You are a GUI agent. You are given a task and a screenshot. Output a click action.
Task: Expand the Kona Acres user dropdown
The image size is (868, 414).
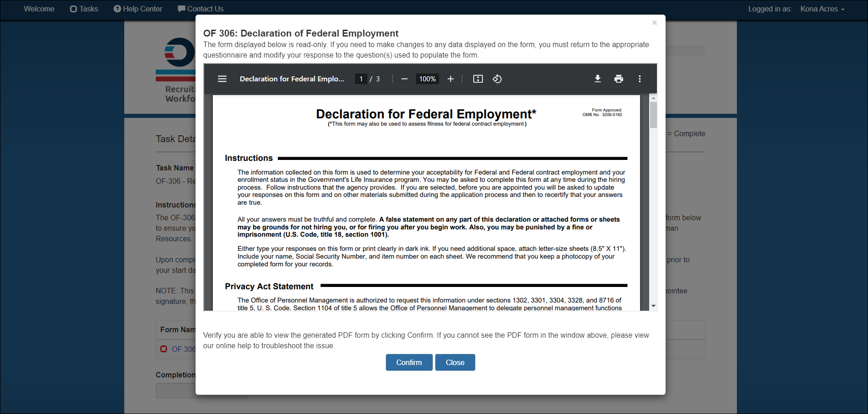tap(822, 9)
